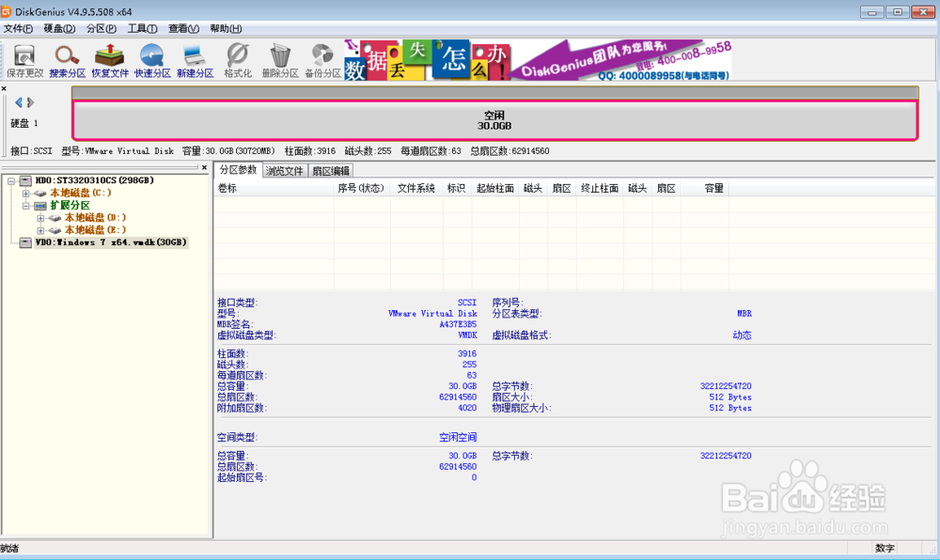Open the 恢复文件 (recover files) tool
Viewport: 940px width, 560px height.
point(109,58)
